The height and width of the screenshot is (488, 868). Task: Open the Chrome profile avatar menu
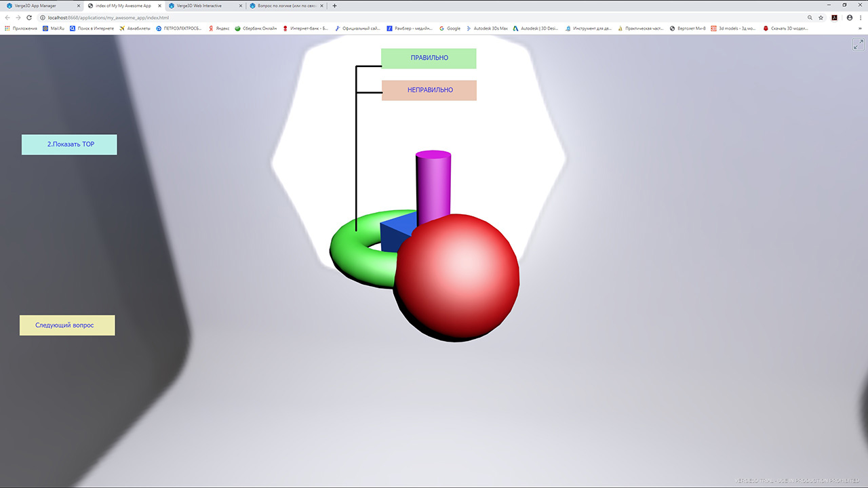click(850, 18)
